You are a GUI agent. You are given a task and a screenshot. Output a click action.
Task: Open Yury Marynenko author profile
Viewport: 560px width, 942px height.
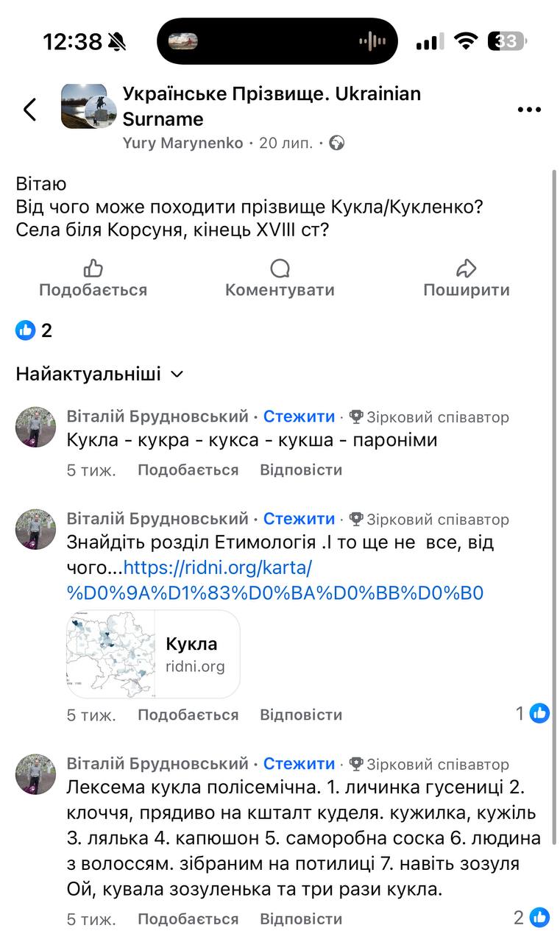pos(182,143)
